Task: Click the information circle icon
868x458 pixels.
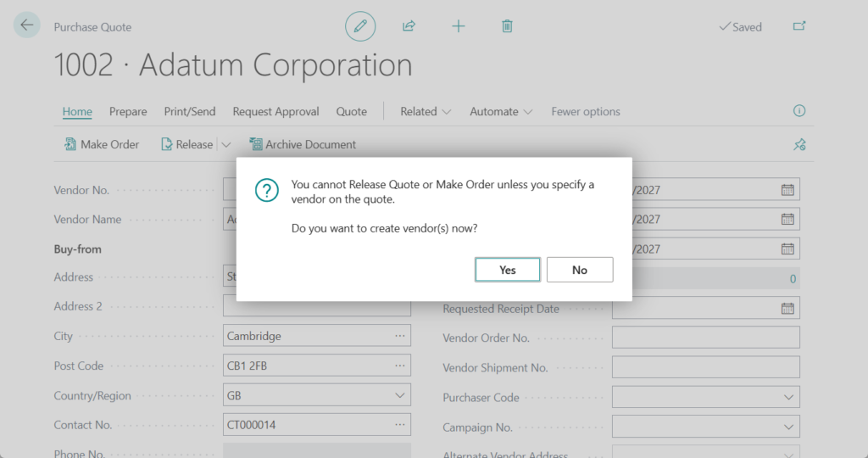Action: (x=798, y=111)
